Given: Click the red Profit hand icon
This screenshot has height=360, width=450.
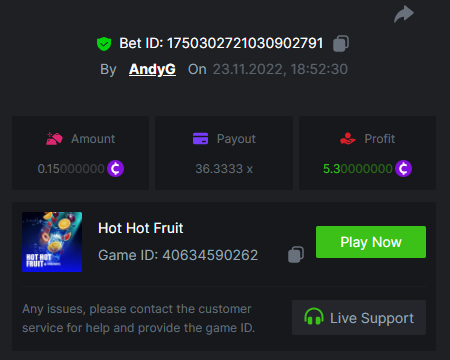Looking at the screenshot, I should pyautogui.click(x=348, y=139).
